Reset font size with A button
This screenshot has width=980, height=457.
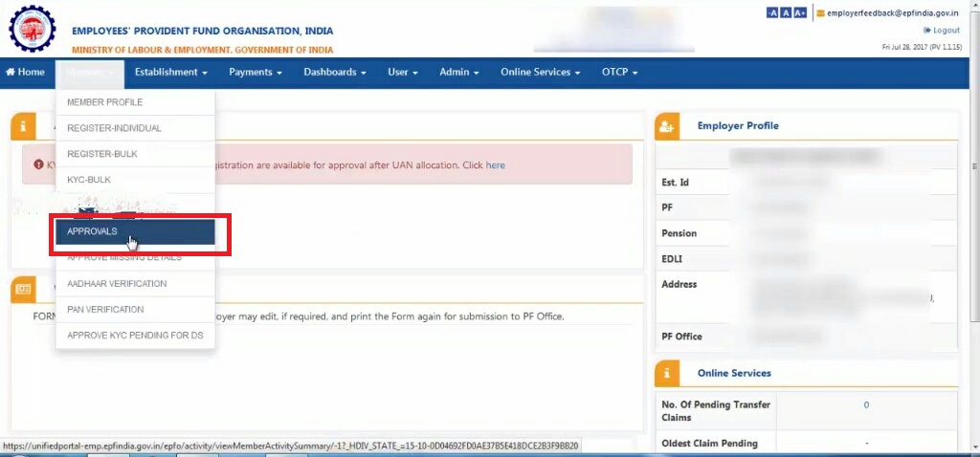[x=785, y=13]
